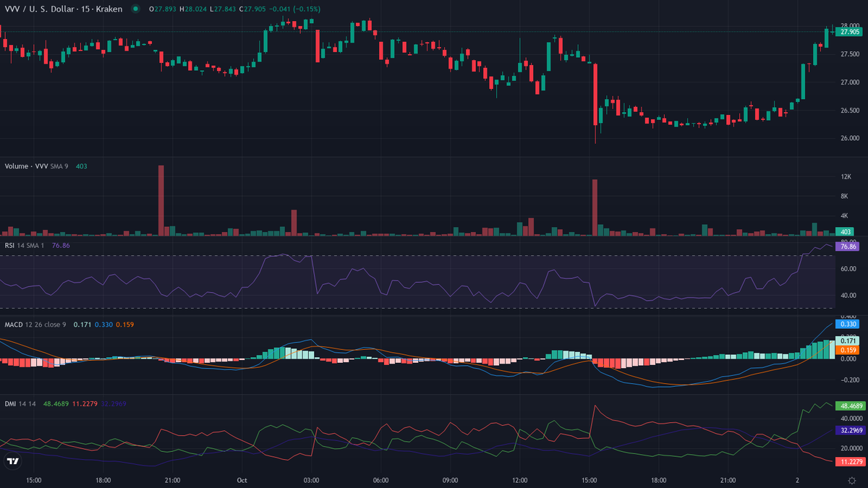868x488 pixels.
Task: Click the MACD legend value 0.171
Action: tap(82, 325)
